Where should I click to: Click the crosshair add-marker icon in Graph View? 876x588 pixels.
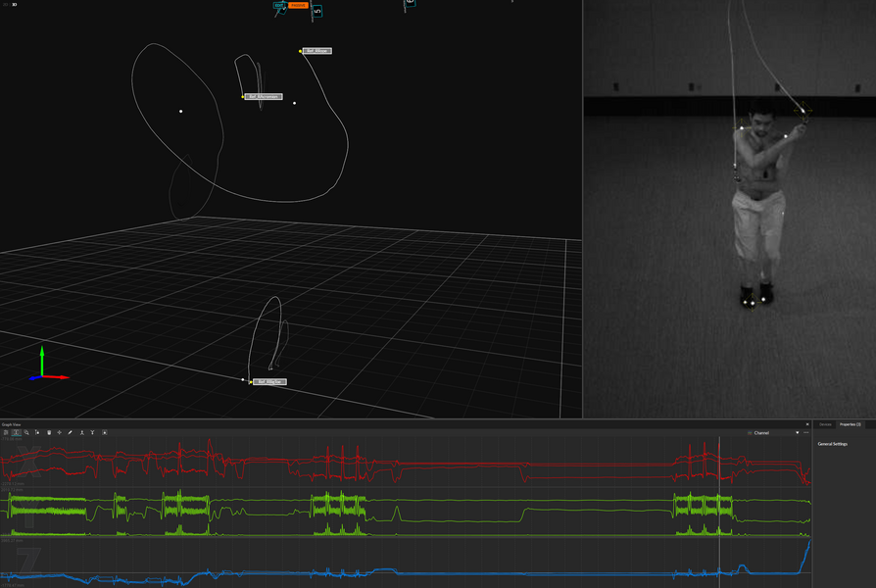60,432
